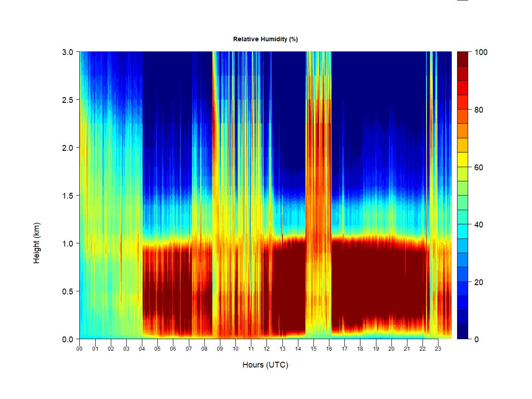Image resolution: width=532 pixels, height=399 pixels.
Task: Click the 100 label on the color scale
Action: [x=481, y=52]
